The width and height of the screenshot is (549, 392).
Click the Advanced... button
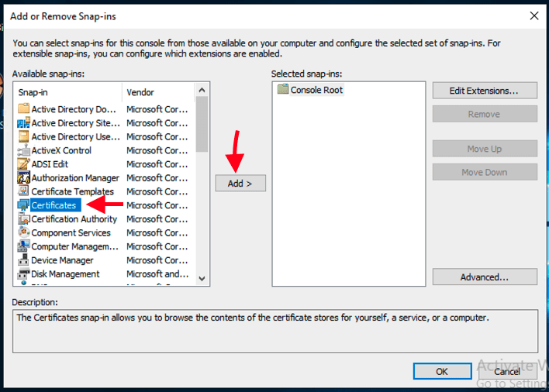484,277
